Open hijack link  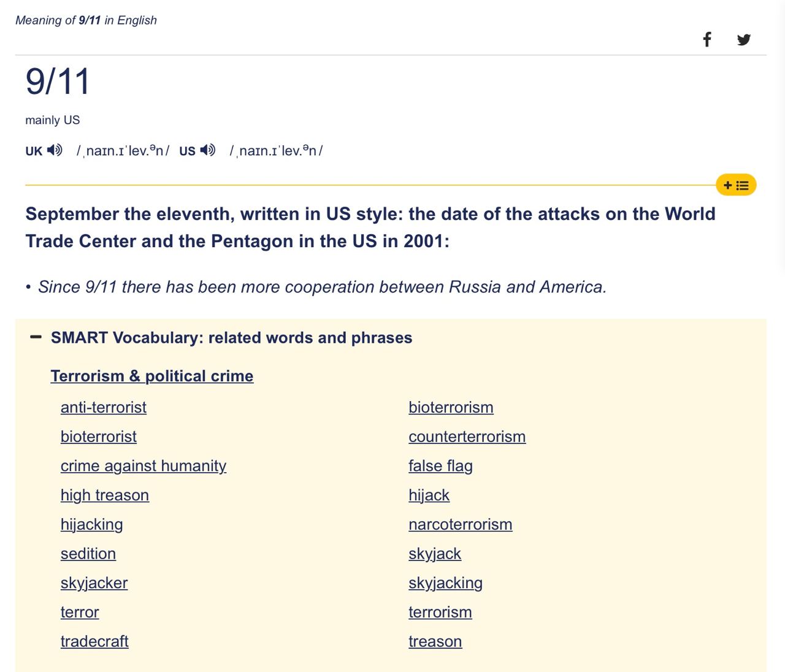click(x=429, y=495)
